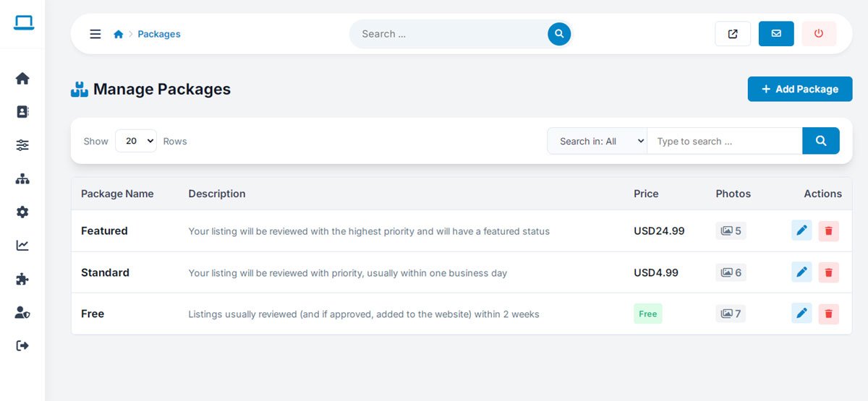
Task: Open the 'Search in: All' dropdown
Action: click(597, 141)
